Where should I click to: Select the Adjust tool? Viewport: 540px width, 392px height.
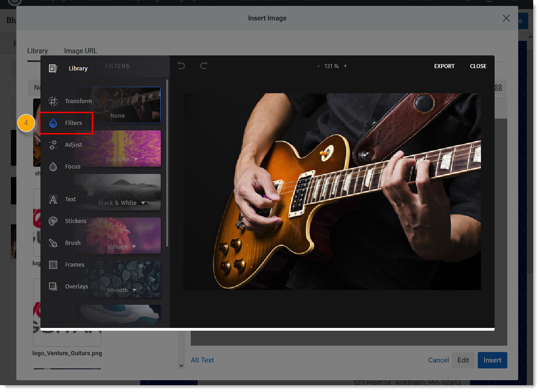(x=74, y=144)
